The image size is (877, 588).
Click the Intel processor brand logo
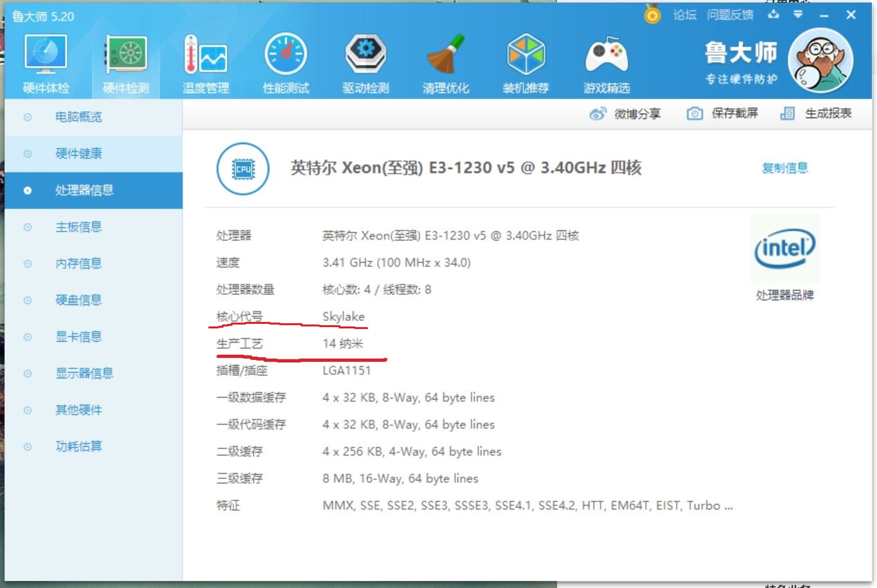784,248
